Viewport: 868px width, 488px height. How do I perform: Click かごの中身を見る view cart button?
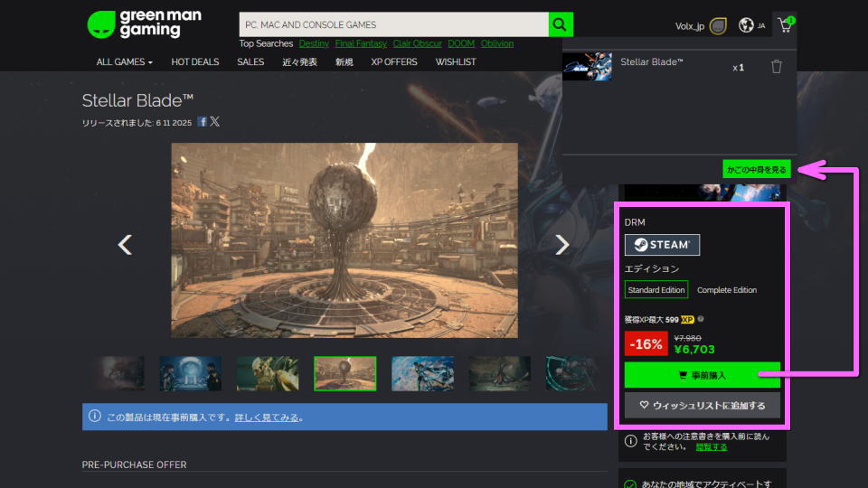tap(756, 169)
